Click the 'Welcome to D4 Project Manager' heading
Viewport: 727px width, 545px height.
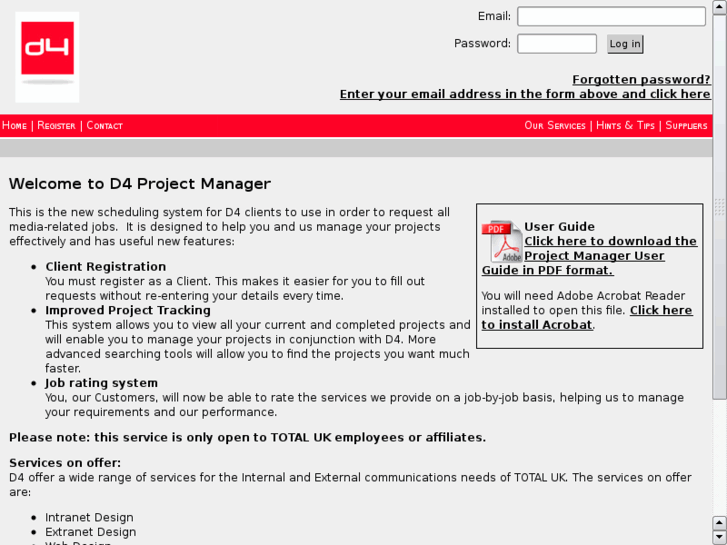[x=140, y=184]
